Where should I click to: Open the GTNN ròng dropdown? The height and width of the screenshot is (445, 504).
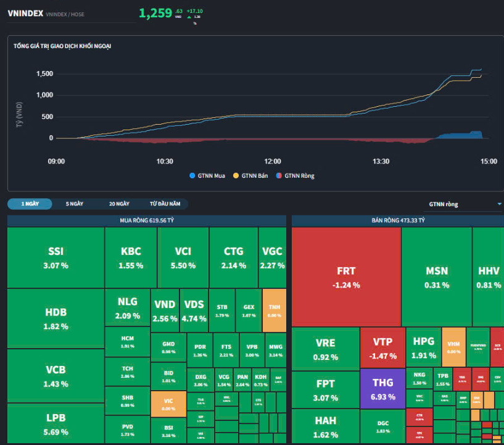tap(463, 204)
